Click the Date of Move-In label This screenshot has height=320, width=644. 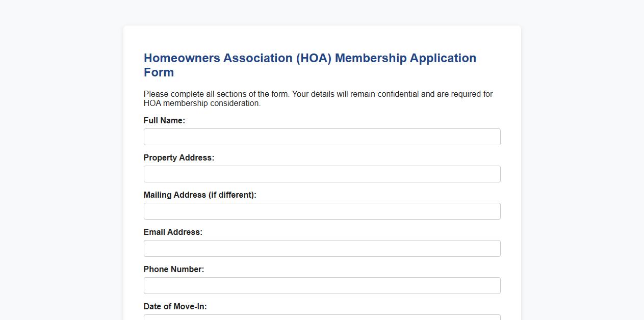175,306
